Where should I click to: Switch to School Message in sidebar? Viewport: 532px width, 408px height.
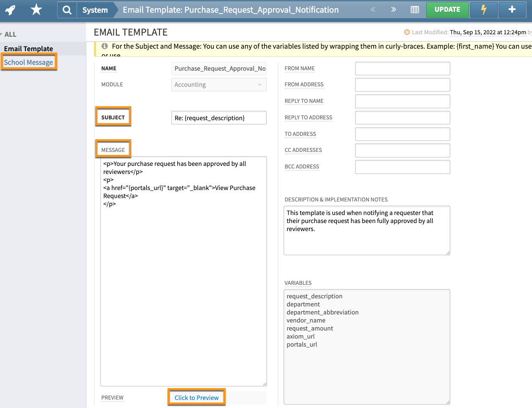pyautogui.click(x=28, y=62)
